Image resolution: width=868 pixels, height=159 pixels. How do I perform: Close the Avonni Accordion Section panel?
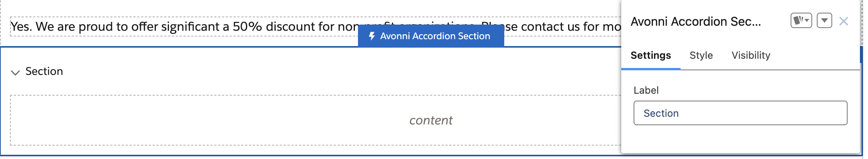pyautogui.click(x=843, y=21)
